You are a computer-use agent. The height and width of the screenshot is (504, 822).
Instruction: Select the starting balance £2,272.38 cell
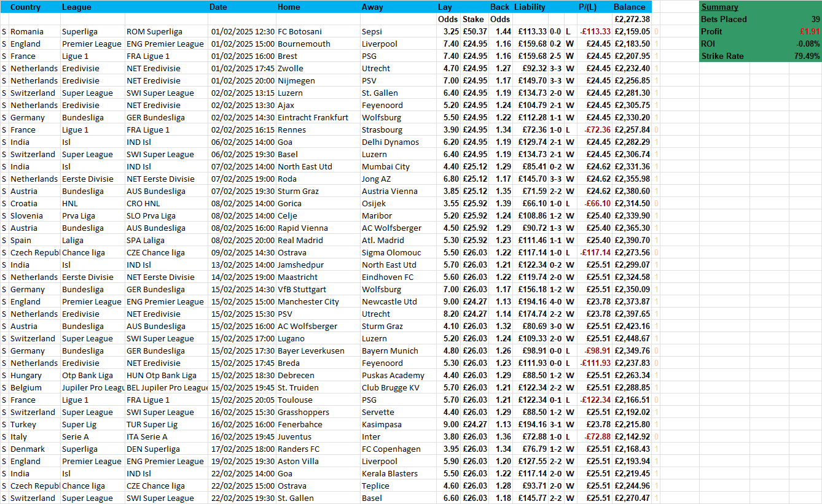point(632,19)
